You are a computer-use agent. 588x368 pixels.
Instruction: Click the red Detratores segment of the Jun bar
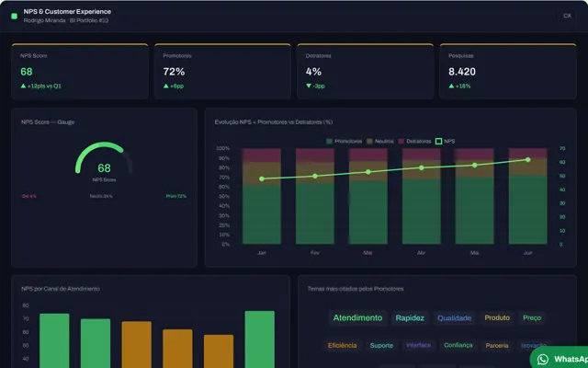(528, 154)
